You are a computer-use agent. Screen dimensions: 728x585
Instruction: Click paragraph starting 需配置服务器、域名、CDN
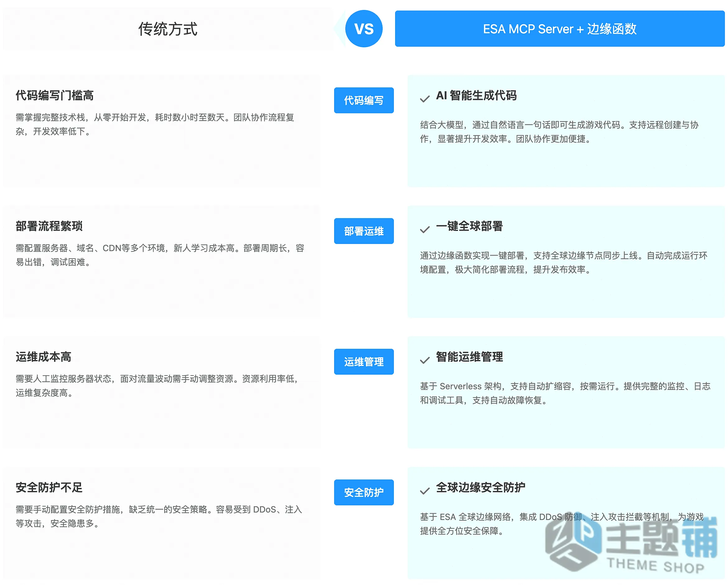coord(160,255)
